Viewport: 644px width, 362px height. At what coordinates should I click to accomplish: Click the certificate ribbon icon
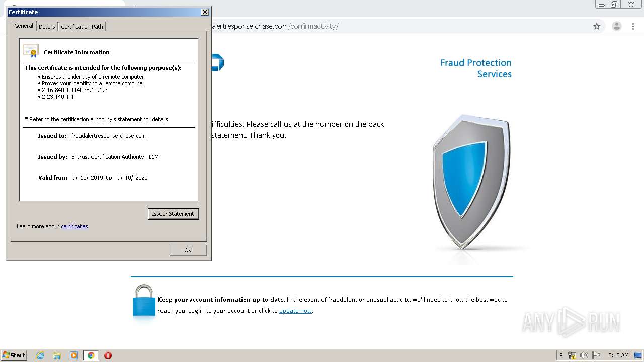click(x=31, y=51)
